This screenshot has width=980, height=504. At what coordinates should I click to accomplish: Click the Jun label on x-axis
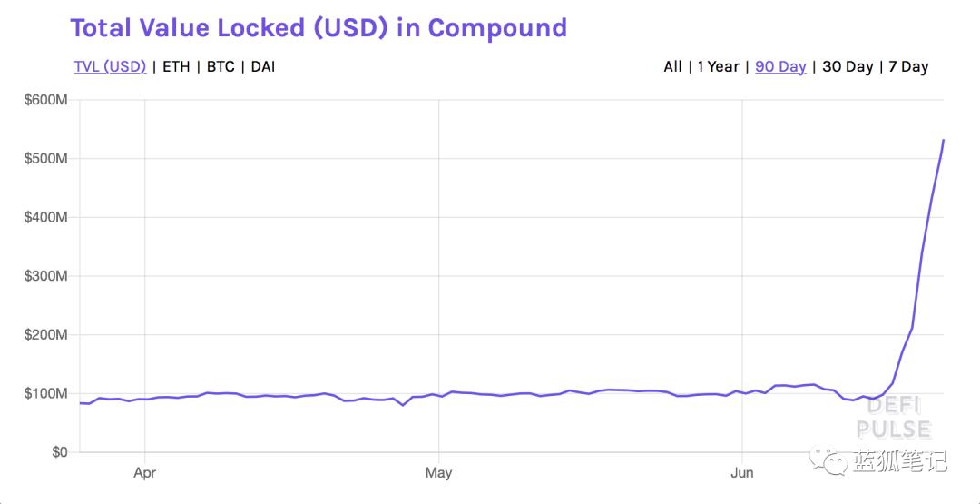(x=742, y=473)
